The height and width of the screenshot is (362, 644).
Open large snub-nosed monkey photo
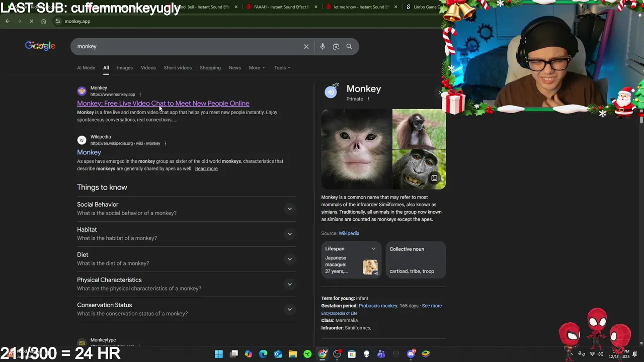pyautogui.click(x=356, y=149)
